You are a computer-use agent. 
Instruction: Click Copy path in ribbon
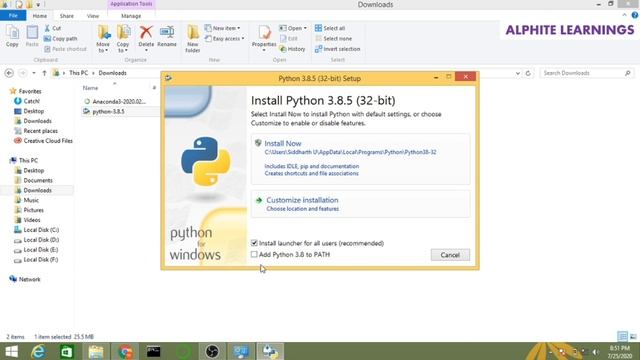[x=60, y=38]
